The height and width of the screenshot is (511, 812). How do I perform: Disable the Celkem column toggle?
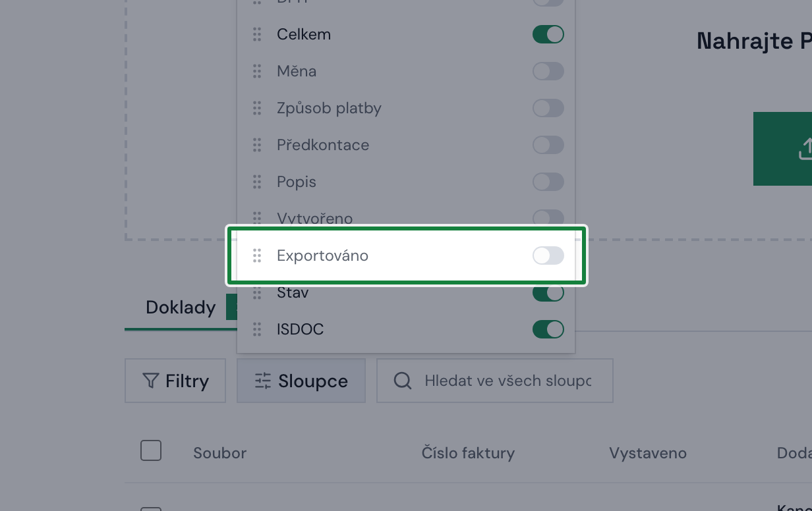(548, 34)
